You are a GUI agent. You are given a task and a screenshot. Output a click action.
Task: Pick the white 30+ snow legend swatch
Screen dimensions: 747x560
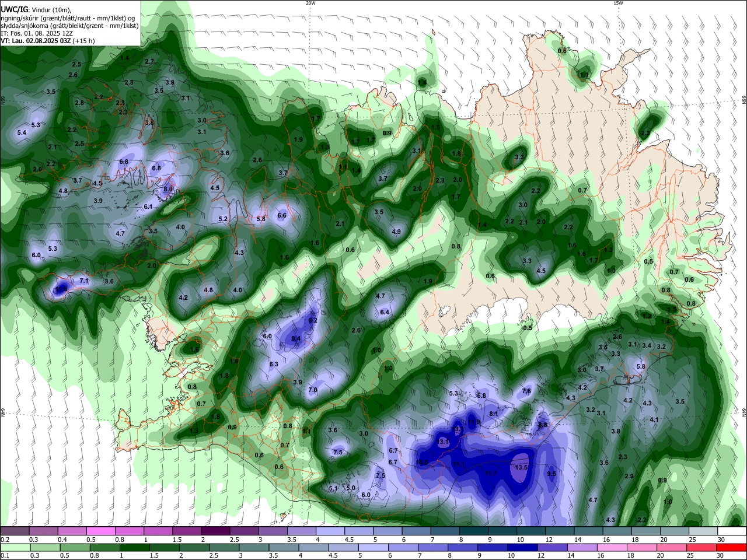tap(732, 531)
